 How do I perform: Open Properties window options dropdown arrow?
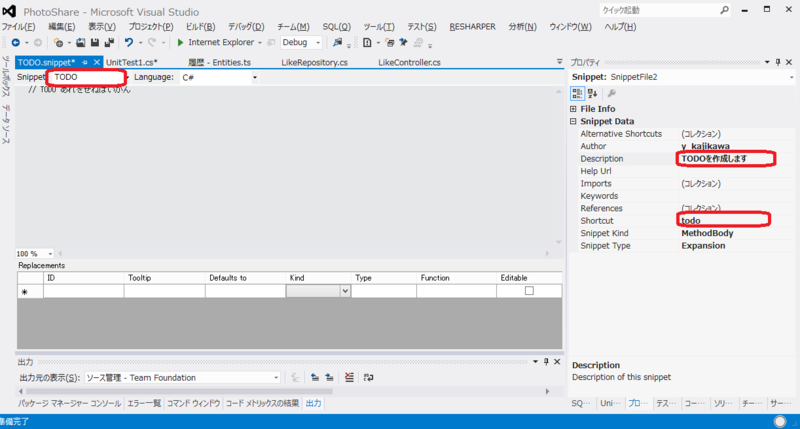[x=767, y=62]
